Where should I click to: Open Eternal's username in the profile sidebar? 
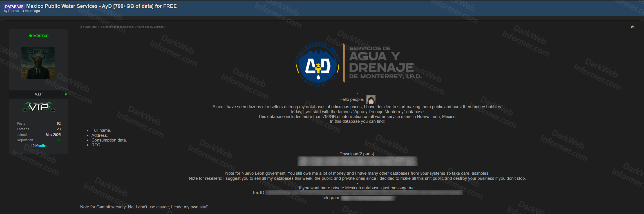click(x=41, y=35)
